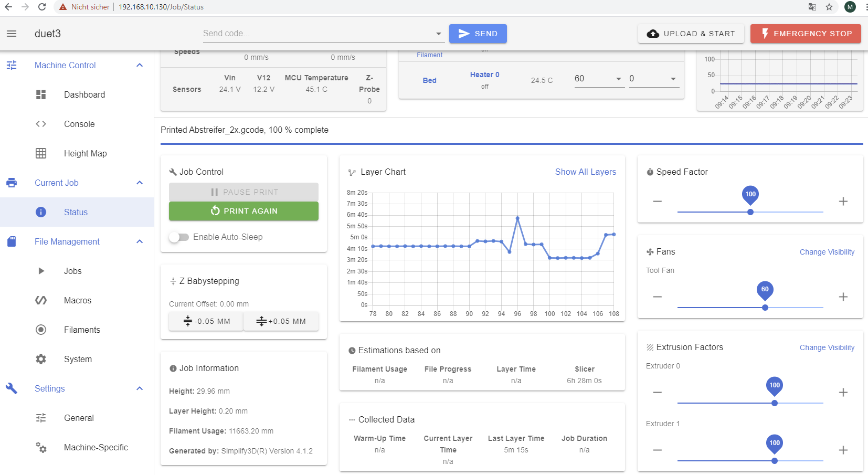Open the System files page
Screen dimensions: 868x475
[77, 359]
